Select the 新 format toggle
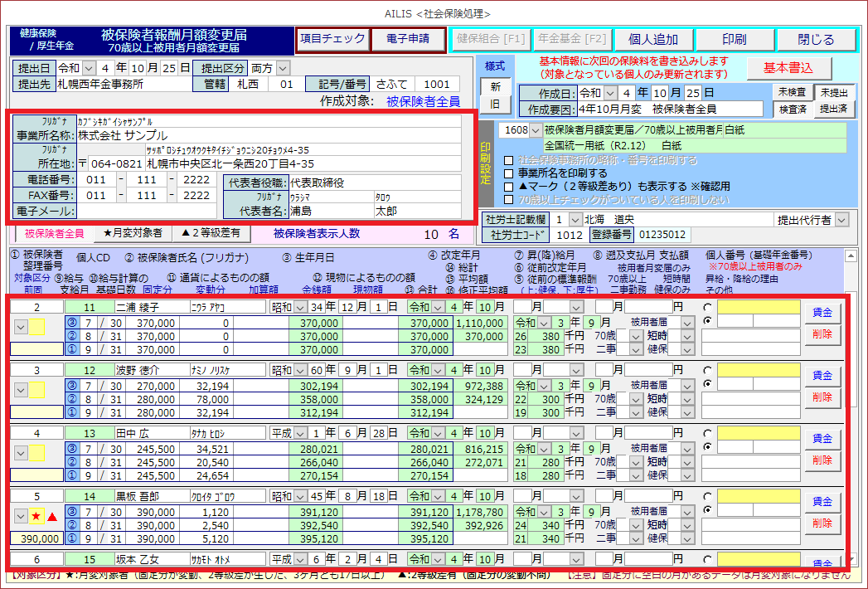This screenshot has height=589, width=868. pos(495,86)
